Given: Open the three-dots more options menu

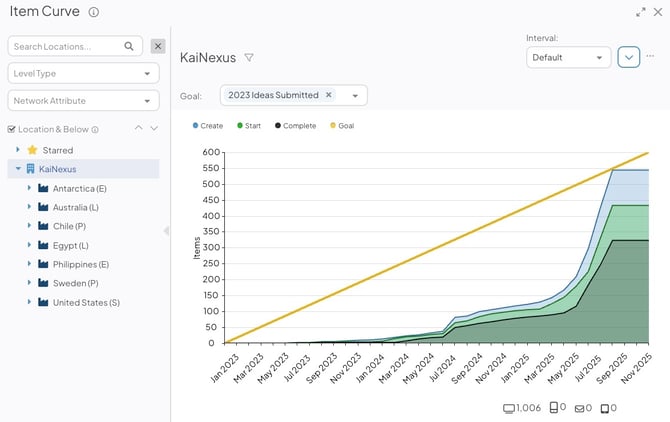Looking at the screenshot, I should click(x=650, y=56).
